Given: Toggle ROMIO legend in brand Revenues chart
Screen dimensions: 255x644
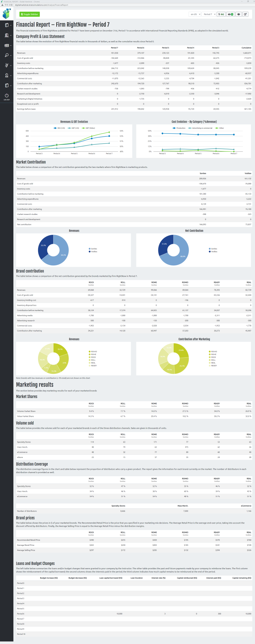Looking at the screenshot, I should (93, 352).
